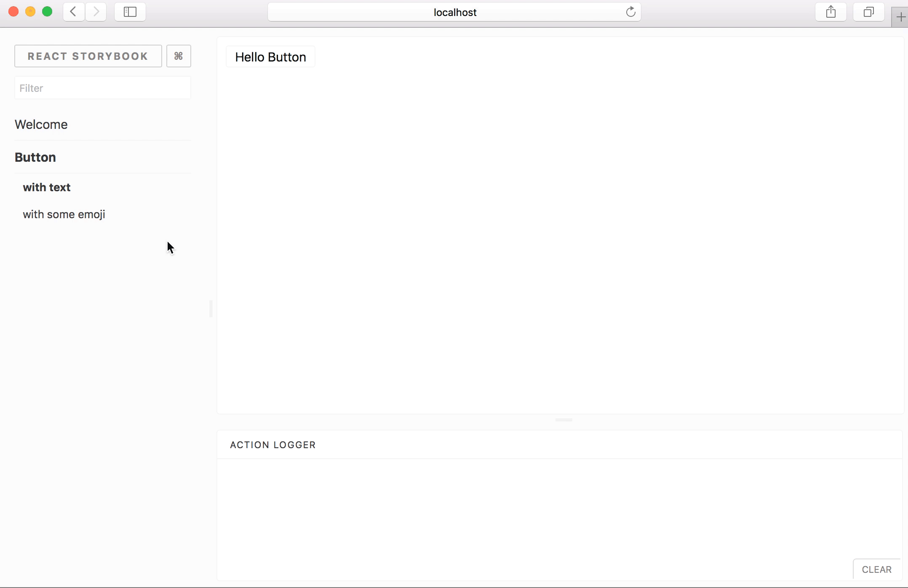
Task: Click the tab switcher icon in browser
Action: (868, 12)
